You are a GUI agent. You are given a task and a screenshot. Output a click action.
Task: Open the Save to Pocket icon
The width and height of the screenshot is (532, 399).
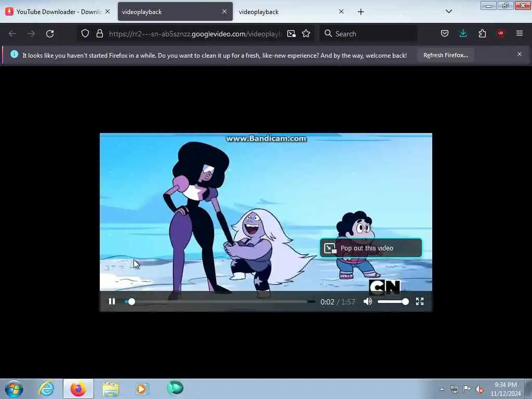click(445, 33)
